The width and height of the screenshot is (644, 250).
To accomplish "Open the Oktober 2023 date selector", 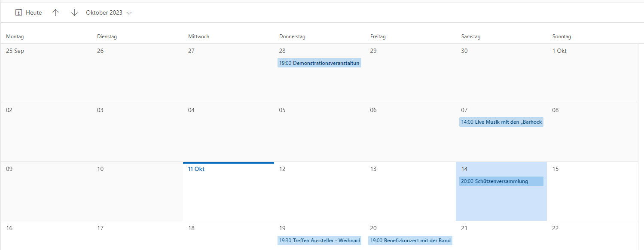I will 109,12.
